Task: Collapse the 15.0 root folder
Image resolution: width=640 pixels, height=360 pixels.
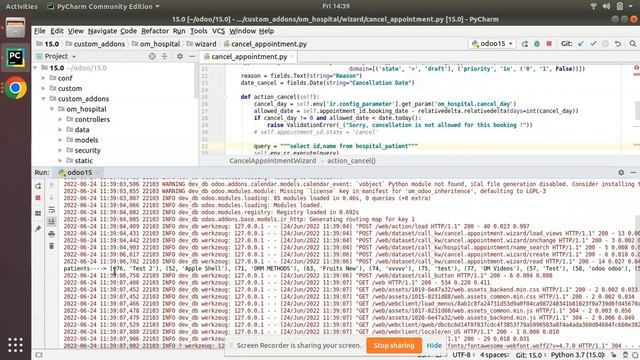Action: pyautogui.click(x=36, y=68)
